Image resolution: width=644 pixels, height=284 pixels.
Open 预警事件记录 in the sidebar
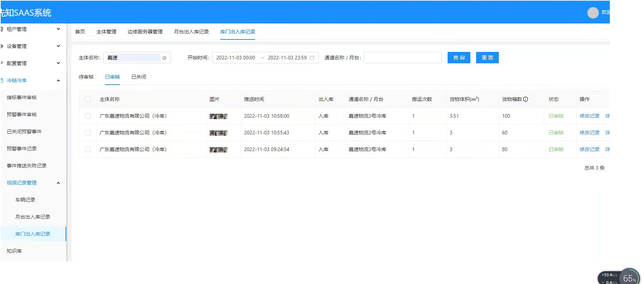(x=22, y=149)
